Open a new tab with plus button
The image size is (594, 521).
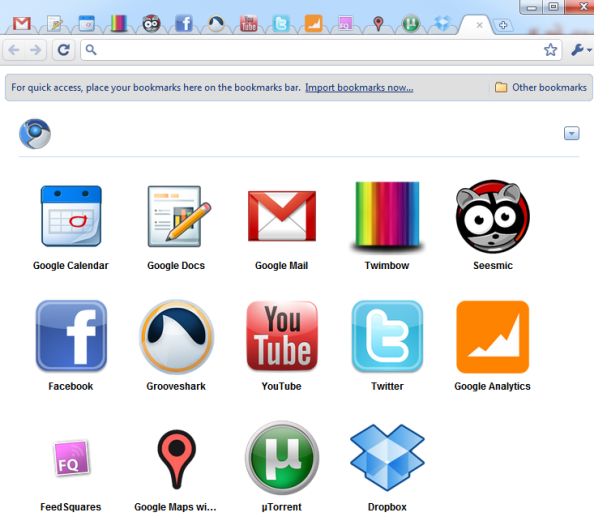[503, 25]
